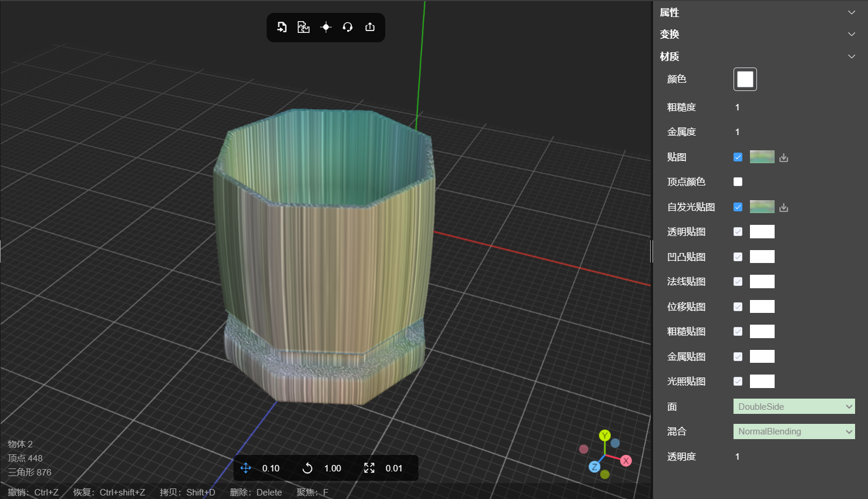The image size is (868, 499).
Task: Click the 恢复: Ctrl+shift+Z status hint
Action: click(109, 493)
